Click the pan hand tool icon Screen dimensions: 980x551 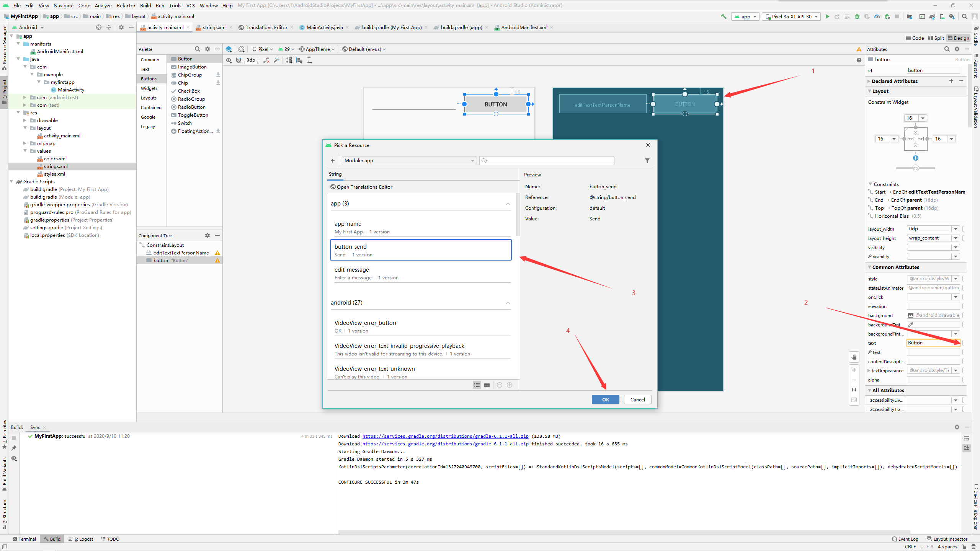(854, 357)
